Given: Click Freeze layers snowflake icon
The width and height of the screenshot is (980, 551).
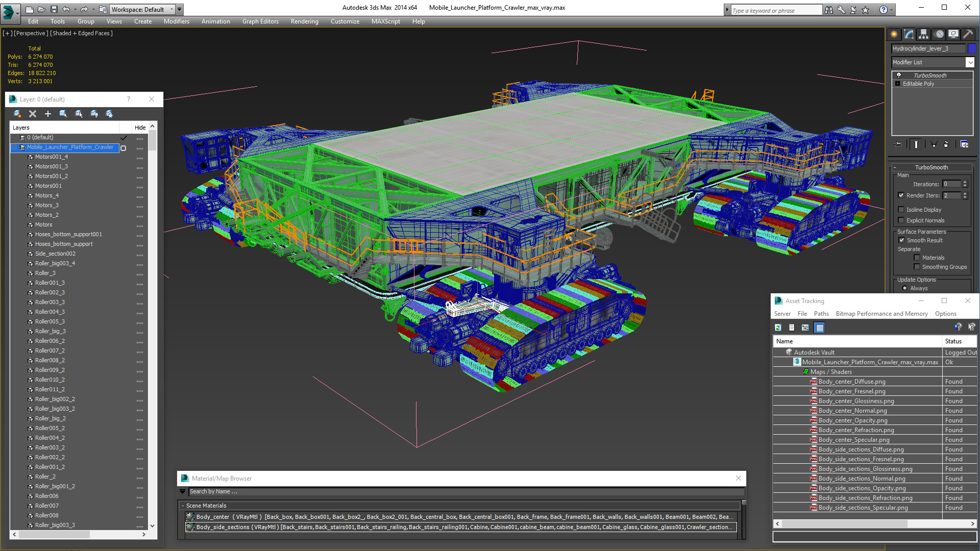Looking at the screenshot, I should (109, 114).
